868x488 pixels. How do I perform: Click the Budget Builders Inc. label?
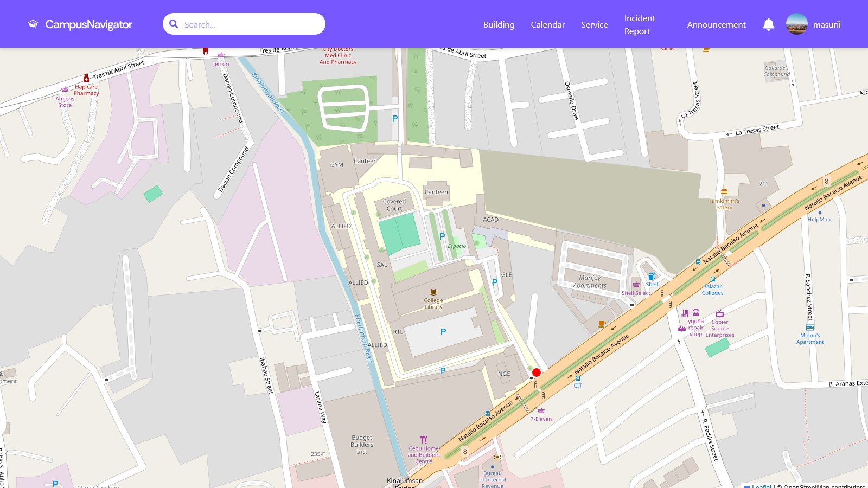coord(362,445)
